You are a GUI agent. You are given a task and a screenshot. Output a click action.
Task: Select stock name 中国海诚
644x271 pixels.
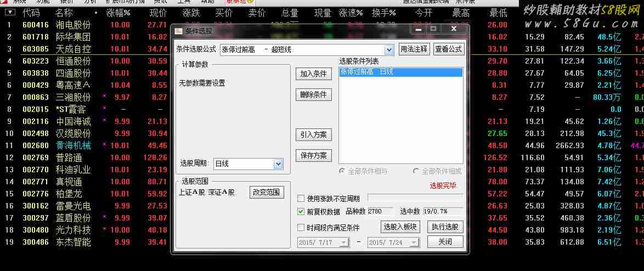click(x=73, y=122)
